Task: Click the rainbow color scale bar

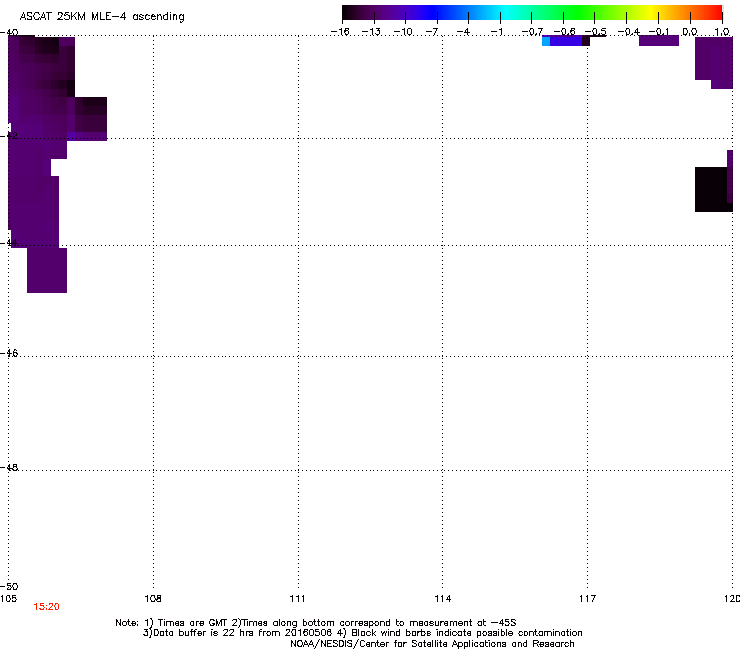Action: (532, 13)
